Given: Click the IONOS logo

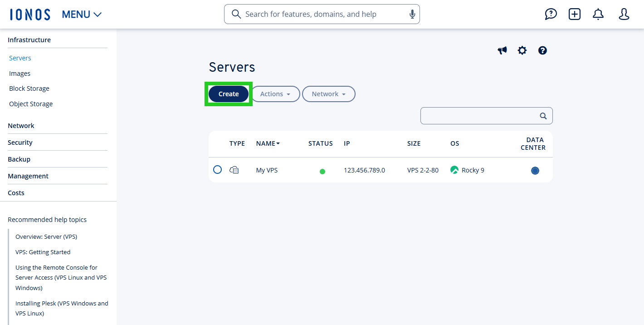Looking at the screenshot, I should click(x=30, y=14).
